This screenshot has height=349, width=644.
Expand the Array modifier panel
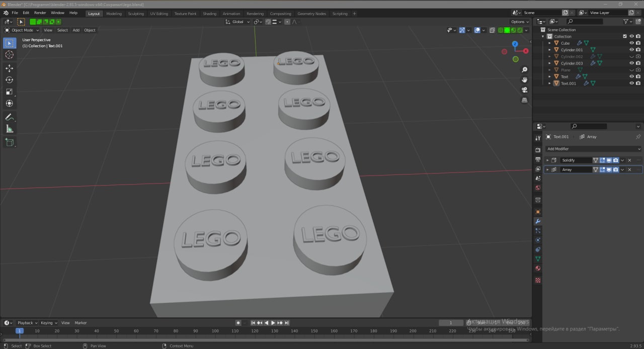coord(547,170)
